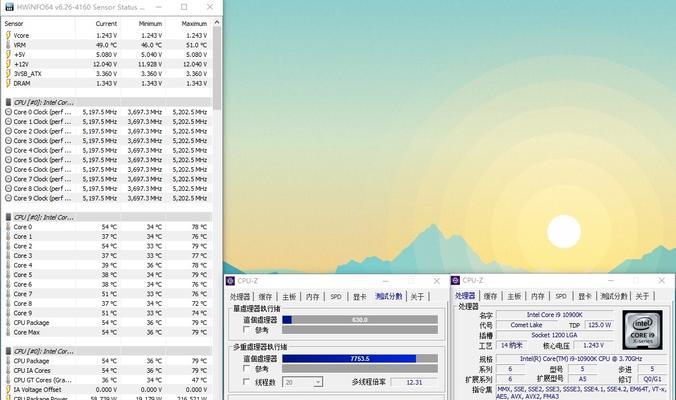Enable the 线程数 checkbox

coord(247,382)
